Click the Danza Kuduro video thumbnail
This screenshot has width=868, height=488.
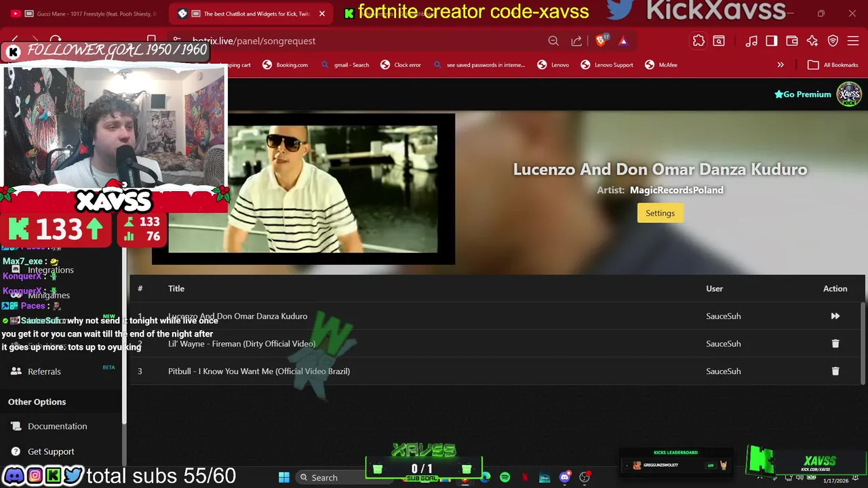coord(303,189)
